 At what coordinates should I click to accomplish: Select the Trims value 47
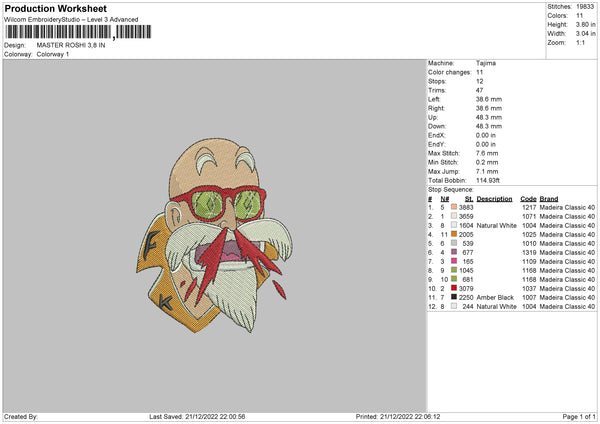[479, 90]
